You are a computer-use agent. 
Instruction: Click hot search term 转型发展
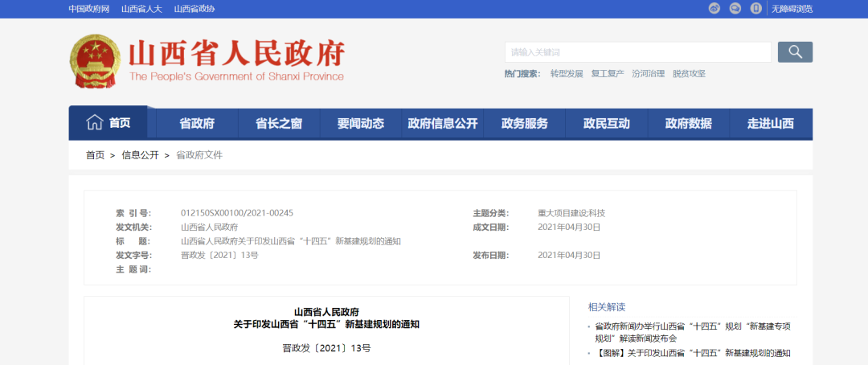567,74
